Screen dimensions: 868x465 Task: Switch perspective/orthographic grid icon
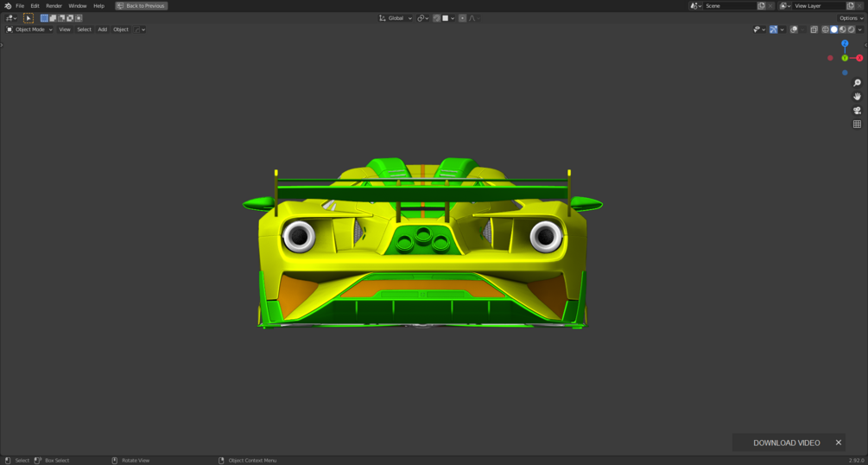pyautogui.click(x=857, y=124)
